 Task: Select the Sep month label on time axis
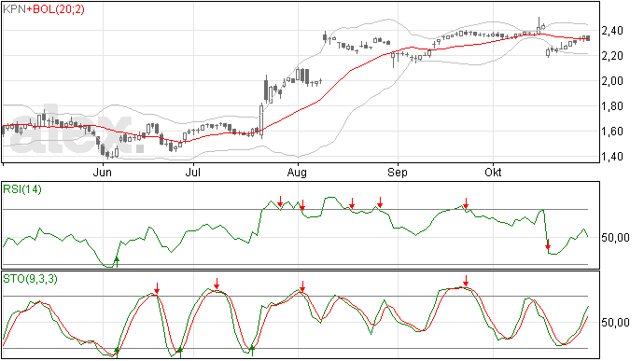click(398, 173)
